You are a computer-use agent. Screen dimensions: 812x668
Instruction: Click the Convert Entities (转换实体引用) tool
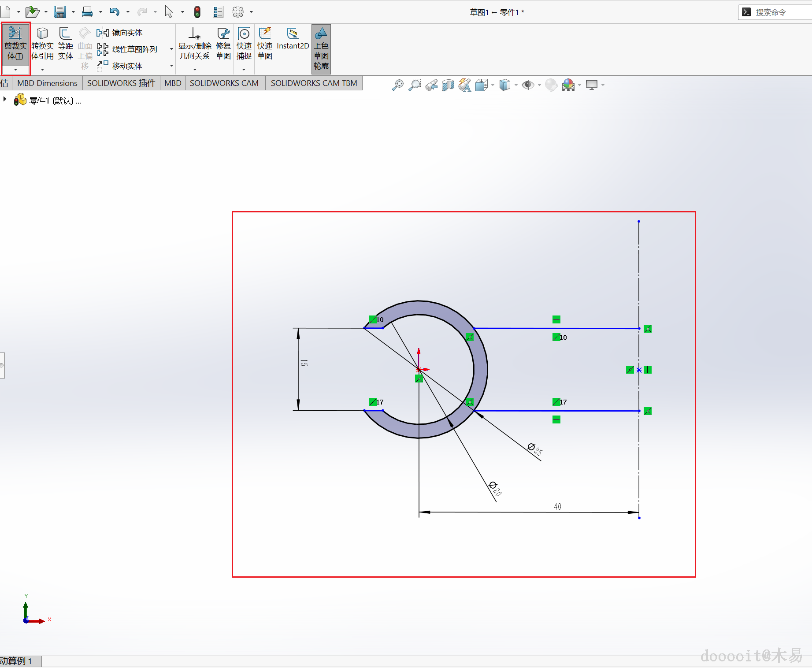(42, 44)
